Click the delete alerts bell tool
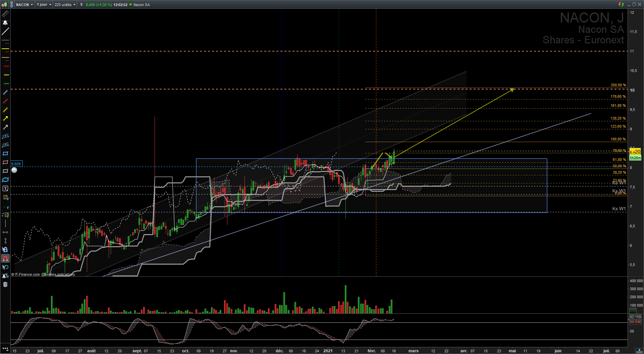This screenshot has width=644, height=354. click(x=5, y=276)
